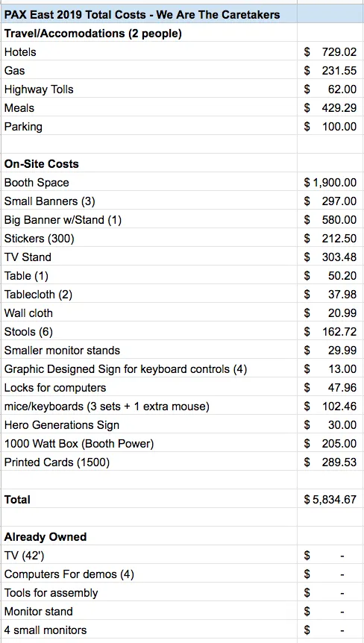Screen dimensions: 364x643
Task: Select the Hotels cost of 729.02
Action: tap(330, 51)
